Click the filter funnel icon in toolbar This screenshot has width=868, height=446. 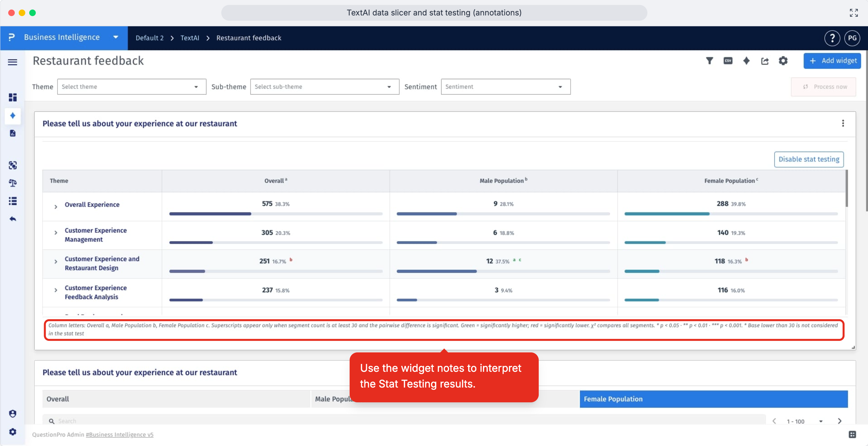click(709, 61)
